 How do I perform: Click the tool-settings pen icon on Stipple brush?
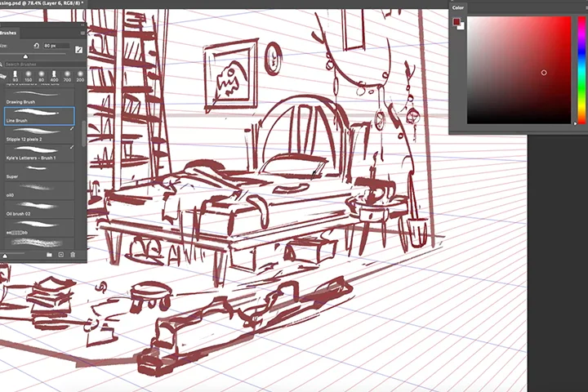[72, 129]
